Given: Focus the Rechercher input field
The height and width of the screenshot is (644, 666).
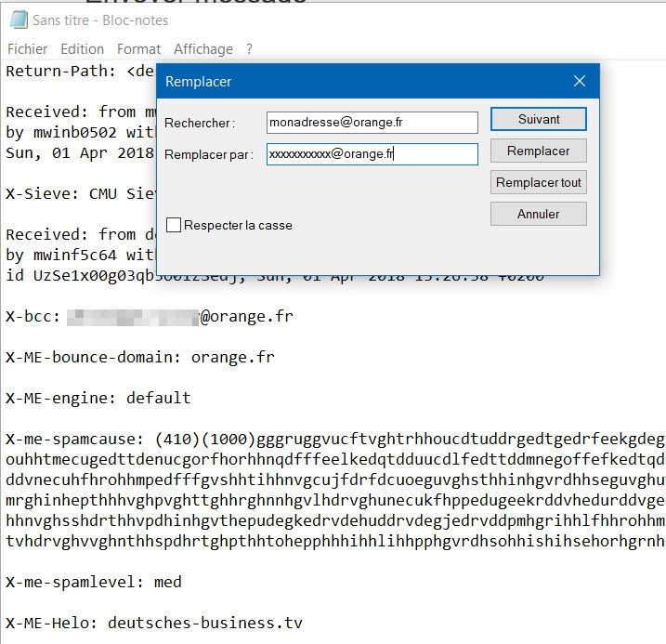Looking at the screenshot, I should pyautogui.click(x=372, y=123).
